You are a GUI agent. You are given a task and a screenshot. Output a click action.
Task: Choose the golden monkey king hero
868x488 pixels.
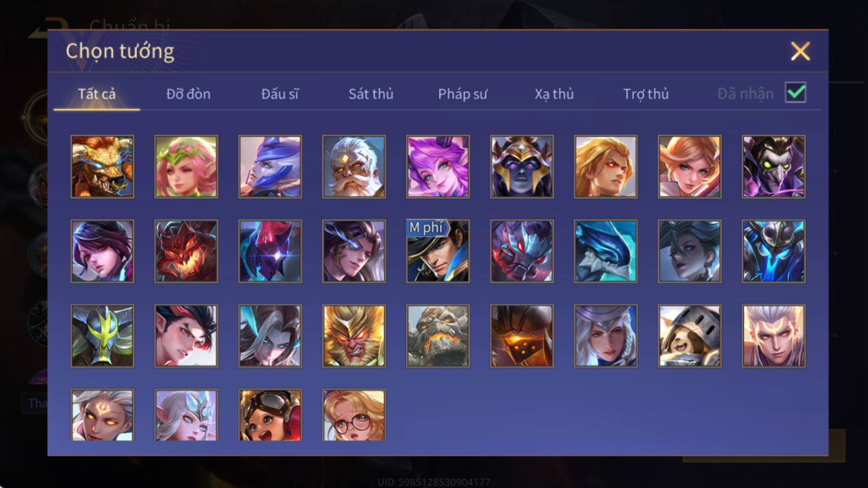[354, 335]
